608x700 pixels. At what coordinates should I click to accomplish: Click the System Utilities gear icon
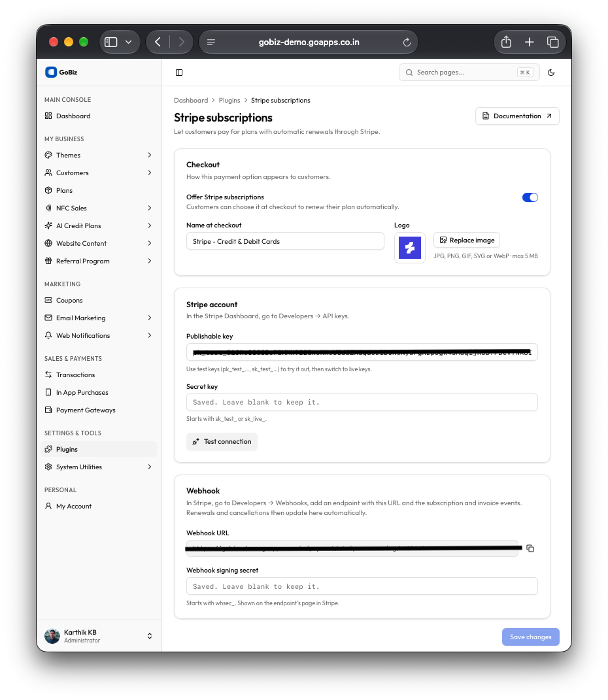point(48,467)
